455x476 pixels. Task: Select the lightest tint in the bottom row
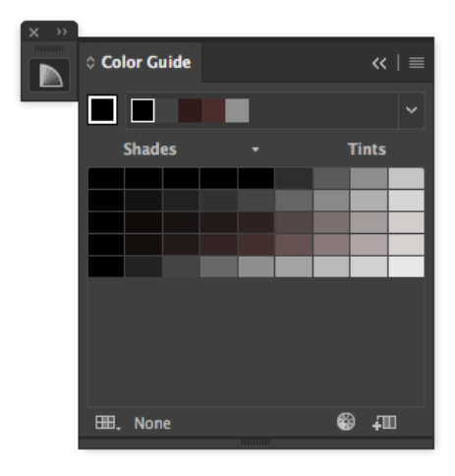[x=406, y=267]
